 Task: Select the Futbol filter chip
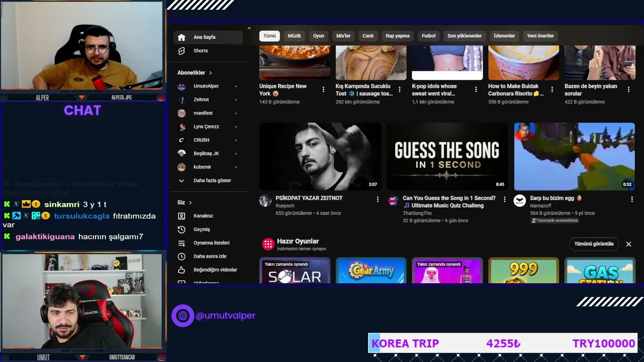tap(429, 36)
